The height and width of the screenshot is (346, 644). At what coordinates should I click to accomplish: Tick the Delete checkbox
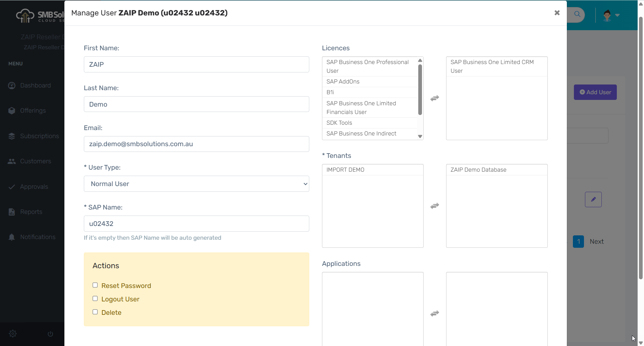click(x=95, y=312)
